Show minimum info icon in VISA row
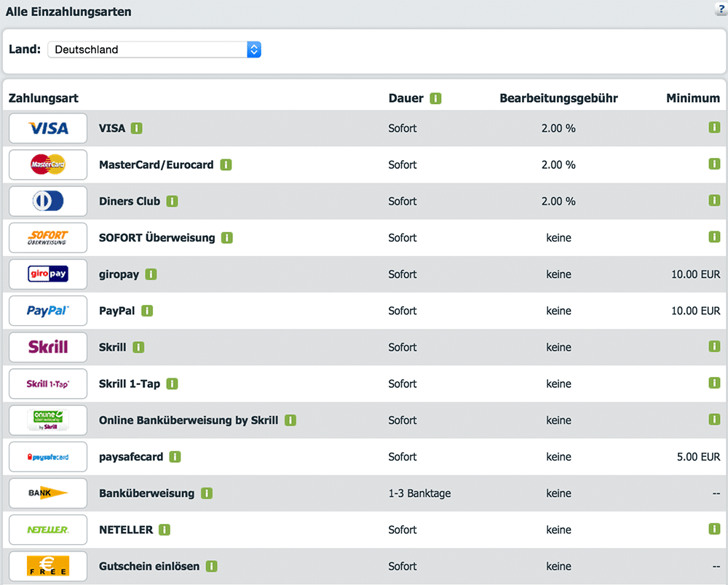728x585 pixels. pos(714,127)
